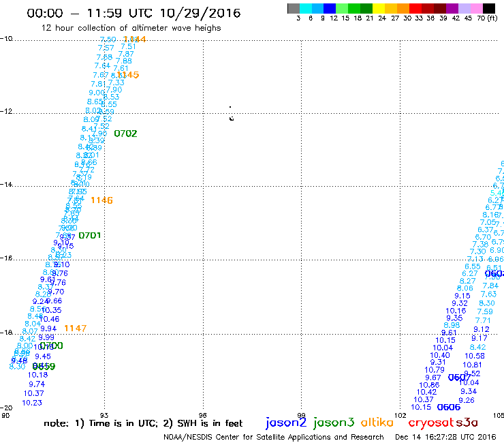Click the '70 (ft)' legend label

pyautogui.click(x=487, y=18)
